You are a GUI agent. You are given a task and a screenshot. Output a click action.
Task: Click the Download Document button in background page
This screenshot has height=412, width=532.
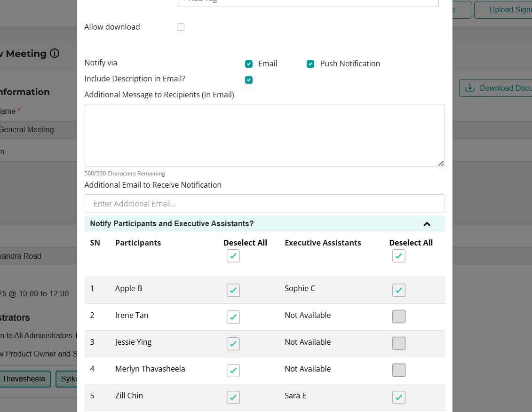pos(495,88)
